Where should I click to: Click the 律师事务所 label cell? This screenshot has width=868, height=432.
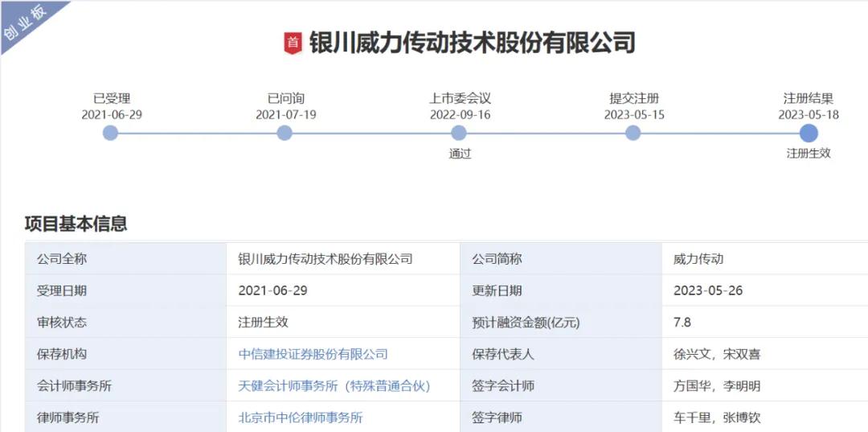tap(125, 418)
